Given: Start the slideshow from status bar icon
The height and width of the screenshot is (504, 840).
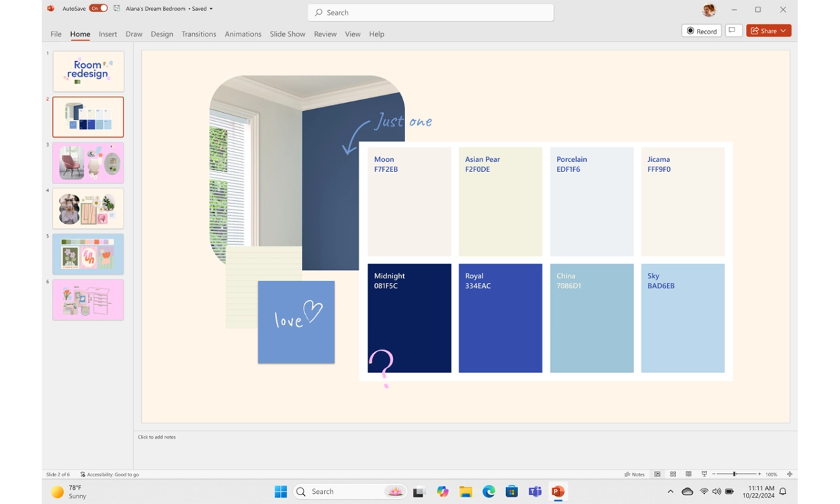Looking at the screenshot, I should click(704, 474).
